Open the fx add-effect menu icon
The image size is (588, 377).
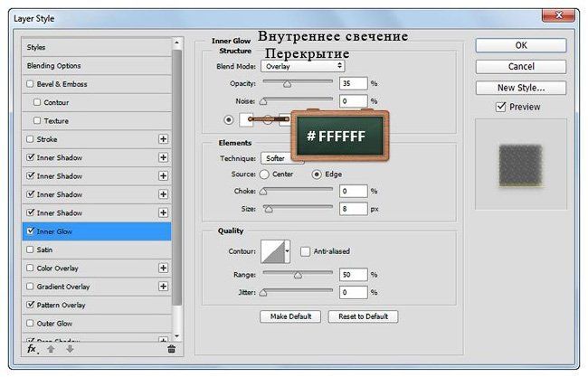click(33, 349)
